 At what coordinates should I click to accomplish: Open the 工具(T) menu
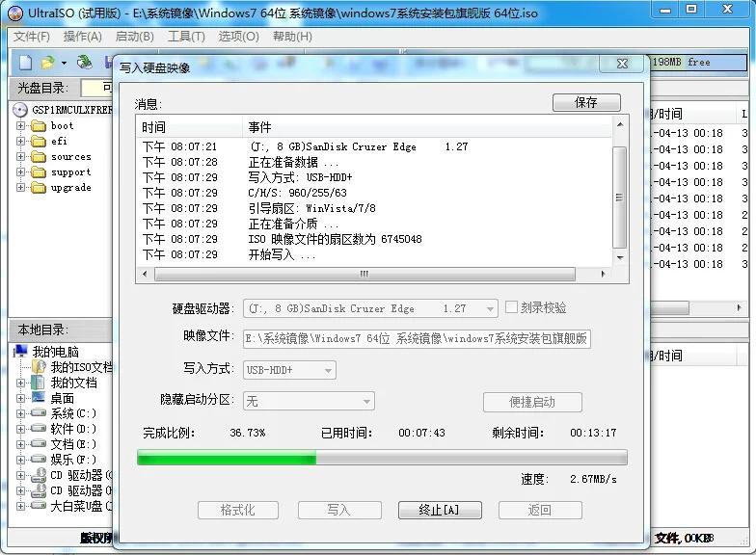[186, 37]
